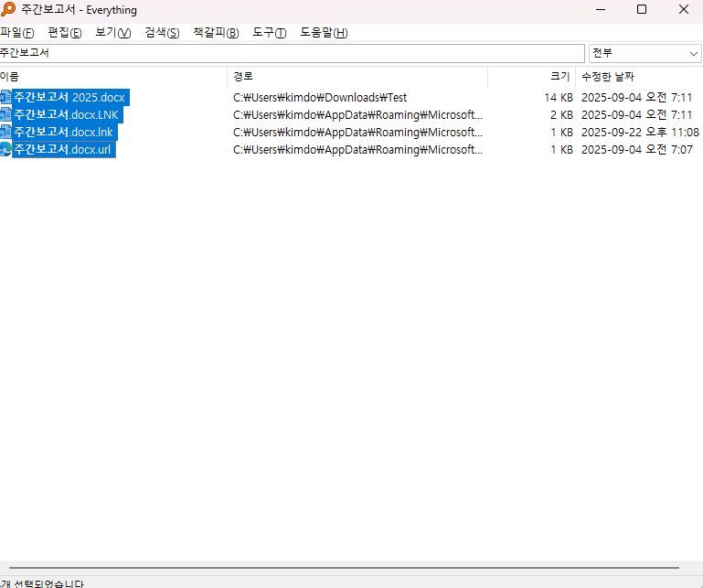Screen dimensions: 703x588
Task: Sort results by 수정한 날짜 column header
Action: pyautogui.click(x=639, y=77)
